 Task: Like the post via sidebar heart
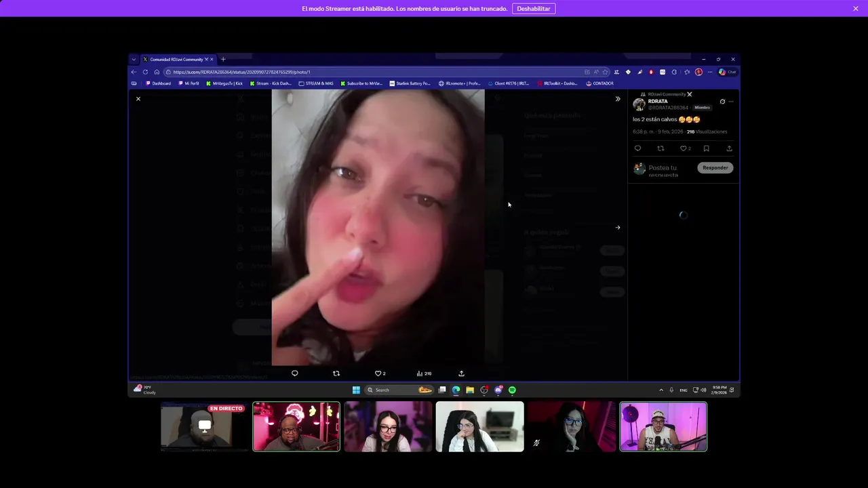click(x=685, y=148)
